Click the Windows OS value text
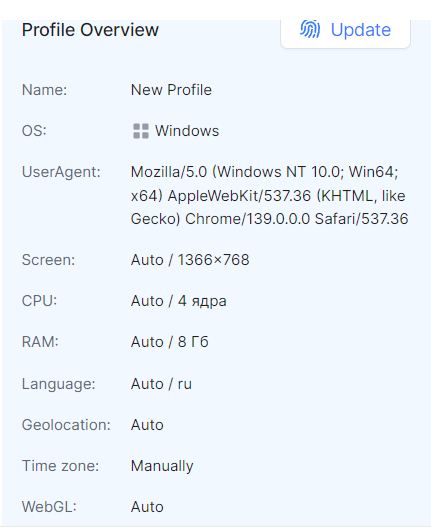Viewport: 431px width, 529px height. click(187, 131)
